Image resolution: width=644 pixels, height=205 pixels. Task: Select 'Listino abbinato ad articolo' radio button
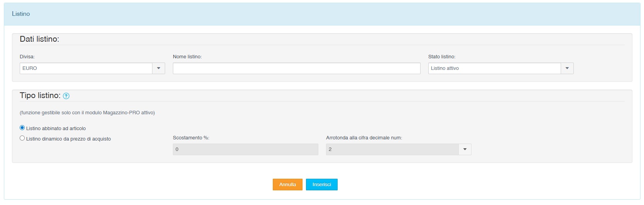tap(22, 128)
